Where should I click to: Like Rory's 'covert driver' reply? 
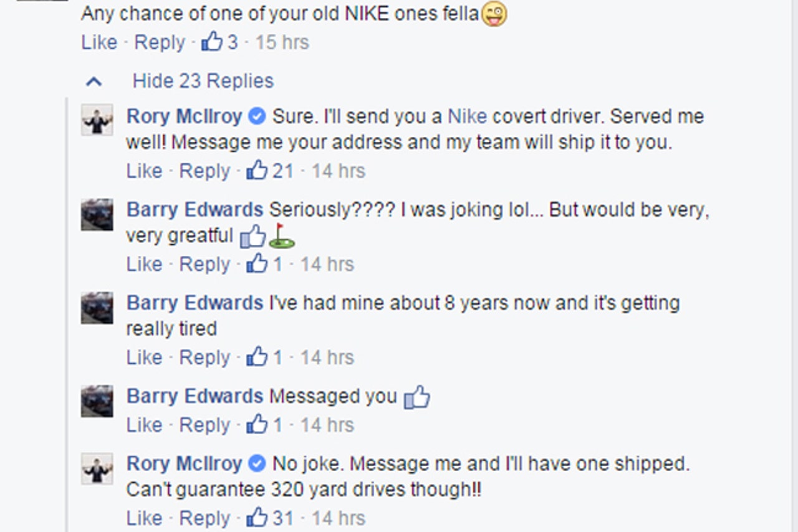pos(144,170)
